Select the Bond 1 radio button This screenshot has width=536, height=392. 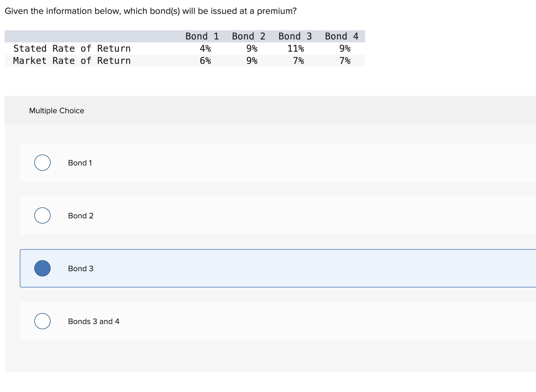(42, 163)
